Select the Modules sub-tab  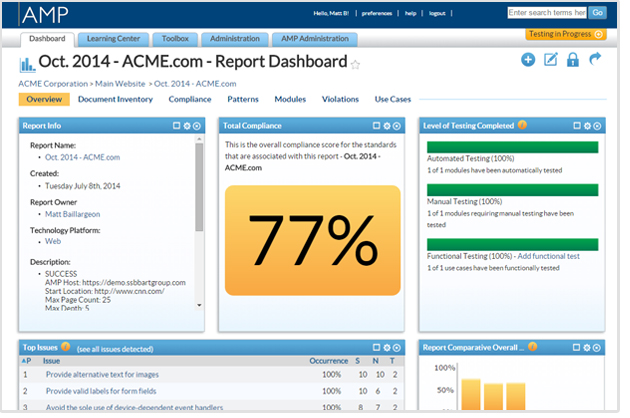click(290, 99)
